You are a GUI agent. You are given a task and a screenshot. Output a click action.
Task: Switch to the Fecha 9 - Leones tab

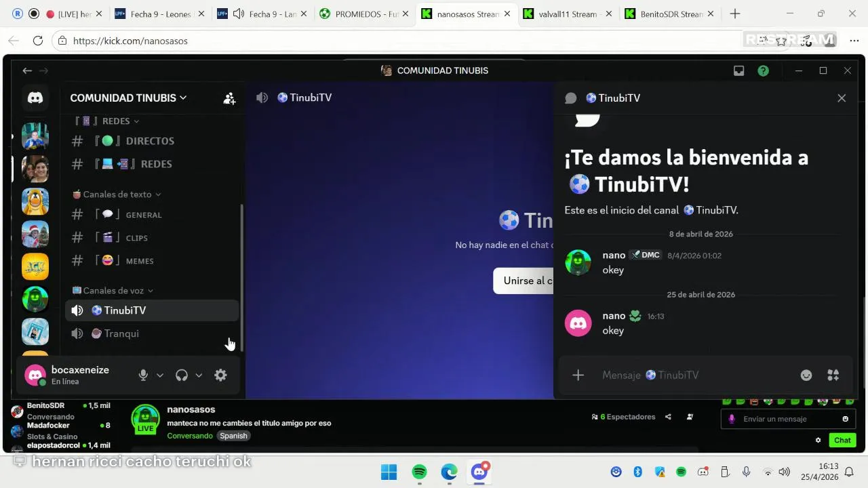click(x=159, y=14)
